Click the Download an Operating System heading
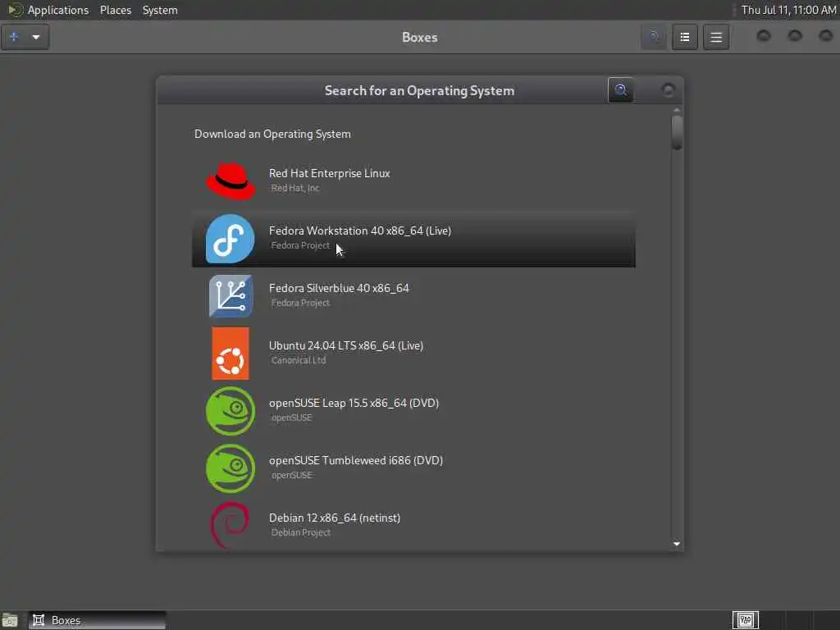Screen dimensions: 840x630 (272, 134)
